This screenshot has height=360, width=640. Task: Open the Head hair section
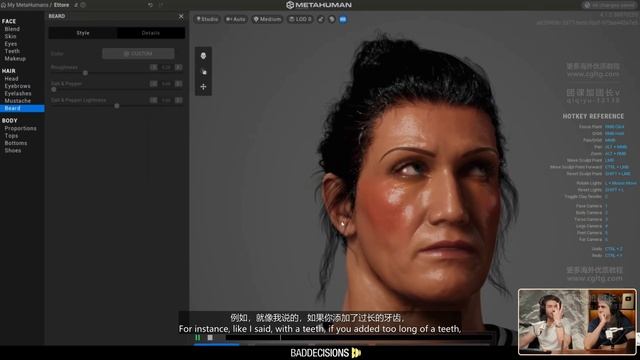point(11,78)
